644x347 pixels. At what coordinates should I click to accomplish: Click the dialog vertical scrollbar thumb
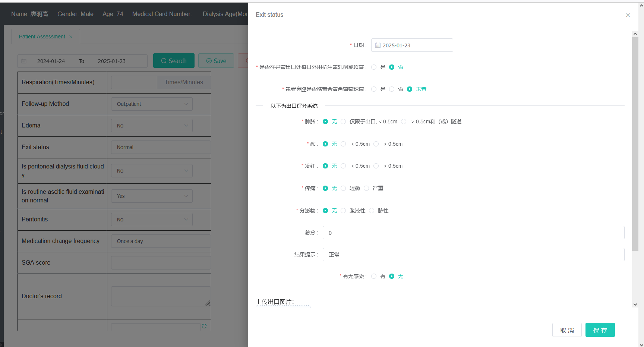click(x=635, y=144)
